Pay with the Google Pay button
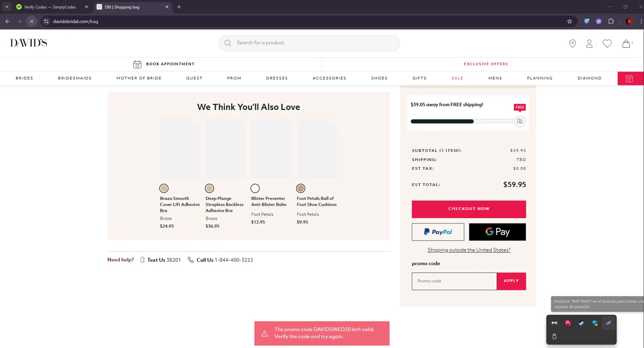The width and height of the screenshot is (644, 348). pyautogui.click(x=497, y=232)
